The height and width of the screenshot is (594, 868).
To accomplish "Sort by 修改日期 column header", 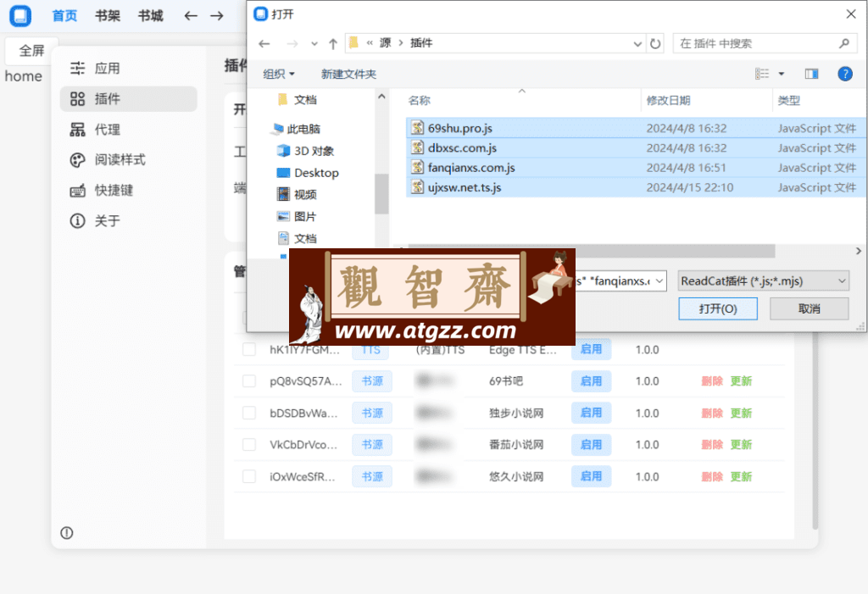I will pos(668,100).
